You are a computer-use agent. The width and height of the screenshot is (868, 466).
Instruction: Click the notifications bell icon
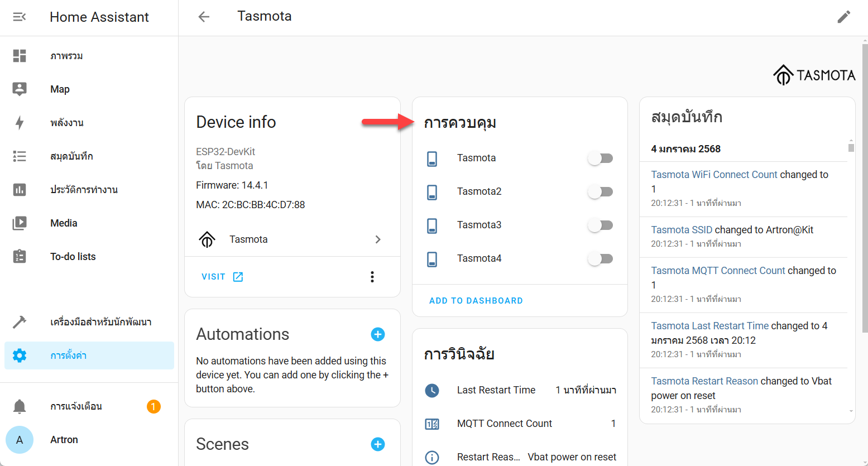tap(20, 406)
